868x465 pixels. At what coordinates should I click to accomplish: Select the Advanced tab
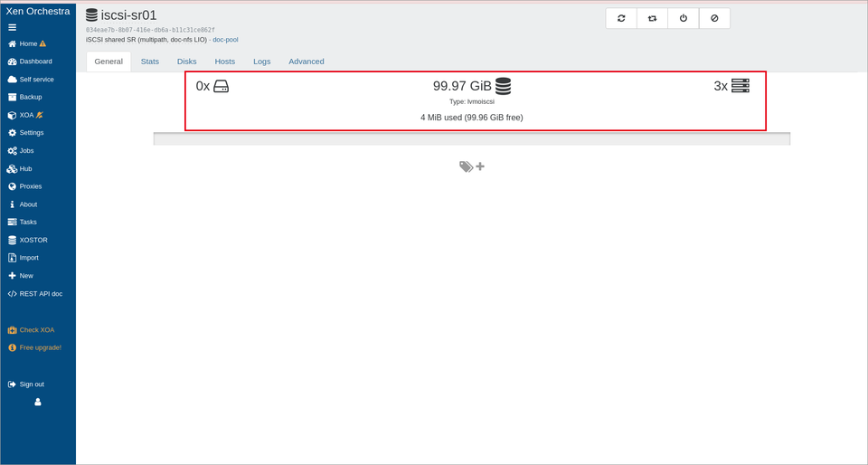pyautogui.click(x=307, y=62)
